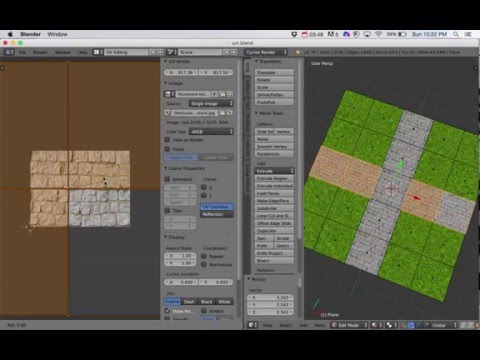This screenshot has height=360, width=480.
Task: Click the Apple menu icon
Action: click(10, 34)
